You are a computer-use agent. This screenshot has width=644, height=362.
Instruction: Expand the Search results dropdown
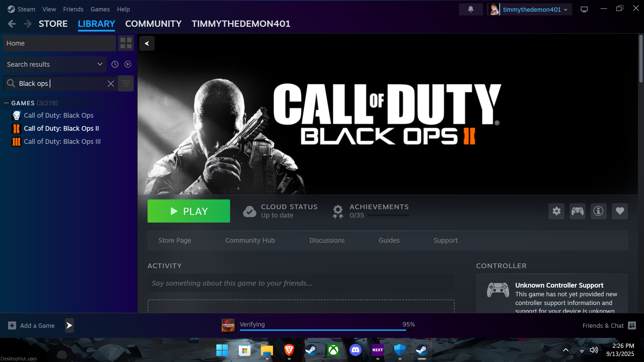click(55, 64)
